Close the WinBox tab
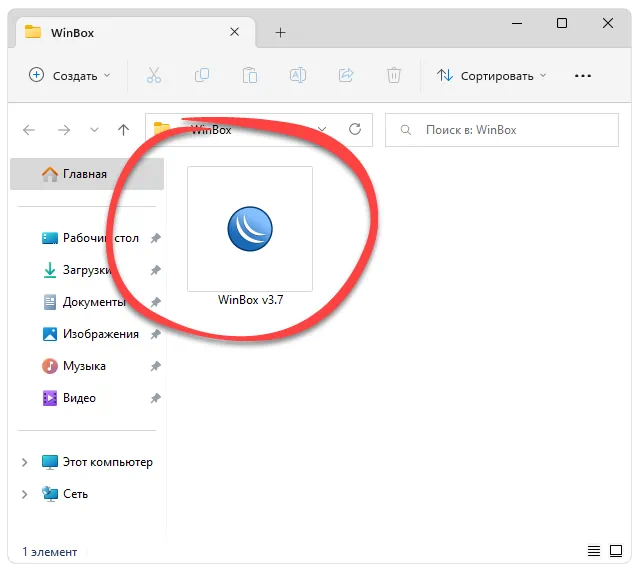The width and height of the screenshot is (639, 573). [234, 32]
